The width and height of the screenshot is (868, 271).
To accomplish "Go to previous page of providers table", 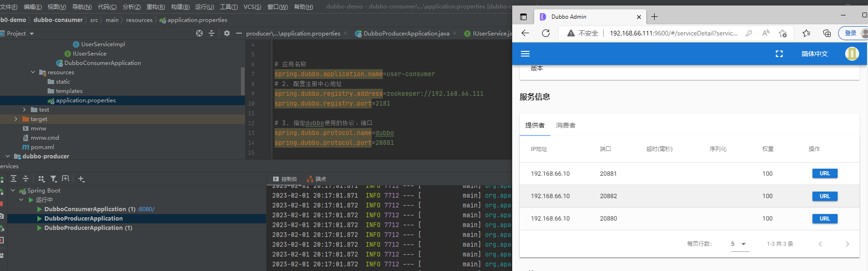I will coord(820,244).
